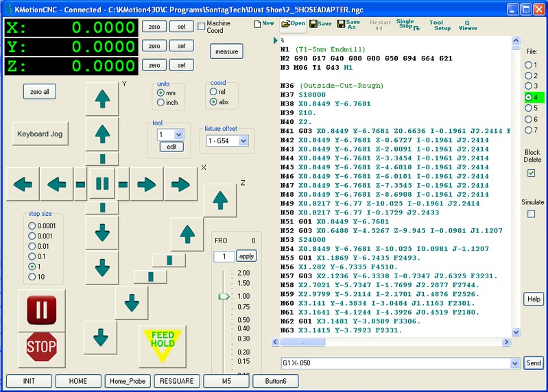Viewport: 548px width, 392px height.
Task: Open Tool Setup from the toolbar
Action: pyautogui.click(x=440, y=25)
